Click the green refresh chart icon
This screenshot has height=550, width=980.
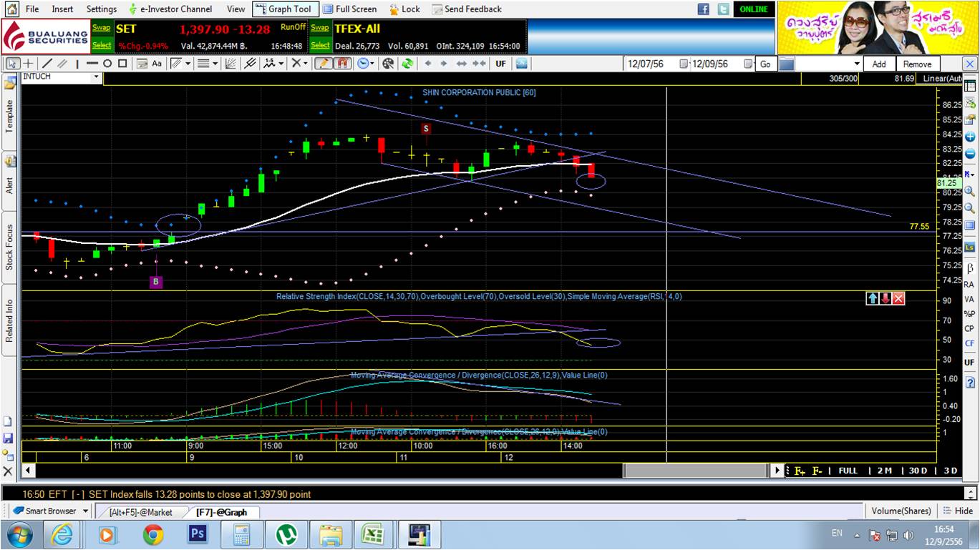pyautogui.click(x=407, y=64)
